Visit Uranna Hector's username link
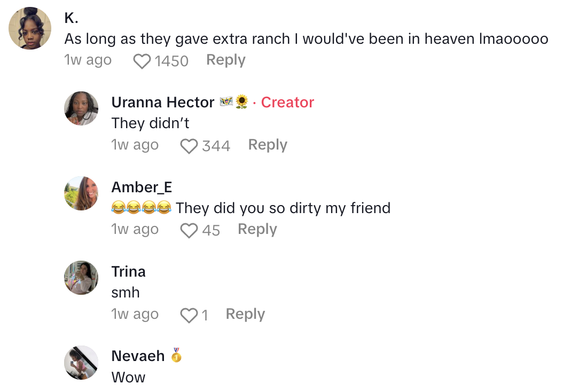The image size is (563, 392). pyautogui.click(x=163, y=102)
